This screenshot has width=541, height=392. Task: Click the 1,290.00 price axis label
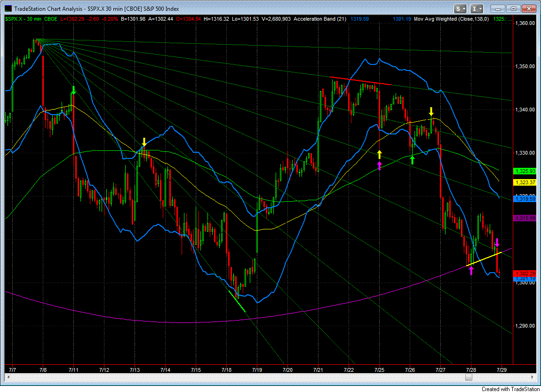525,326
